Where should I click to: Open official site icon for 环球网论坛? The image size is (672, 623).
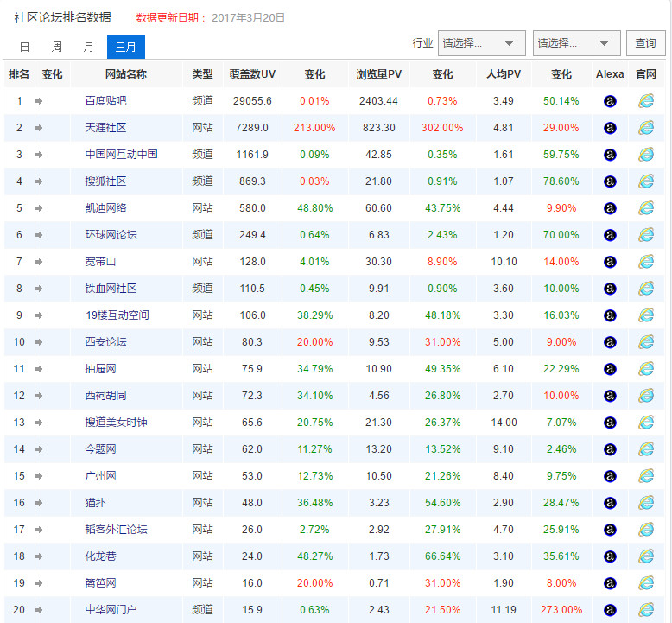coord(646,235)
